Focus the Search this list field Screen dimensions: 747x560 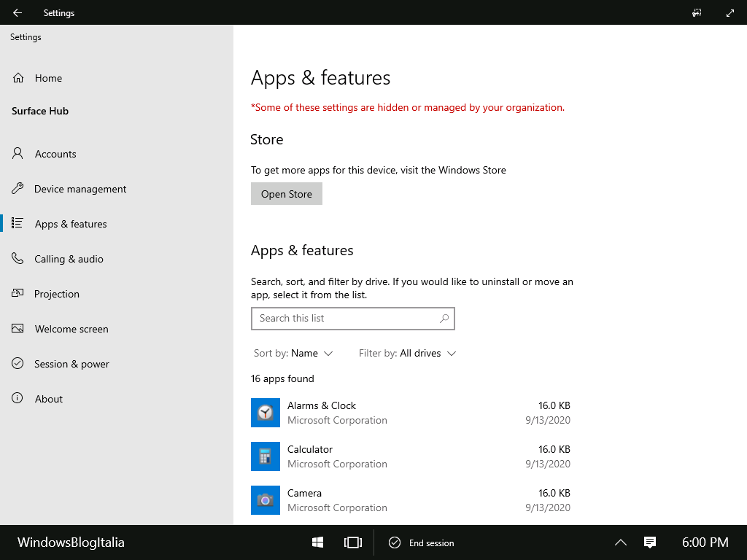[x=352, y=319]
